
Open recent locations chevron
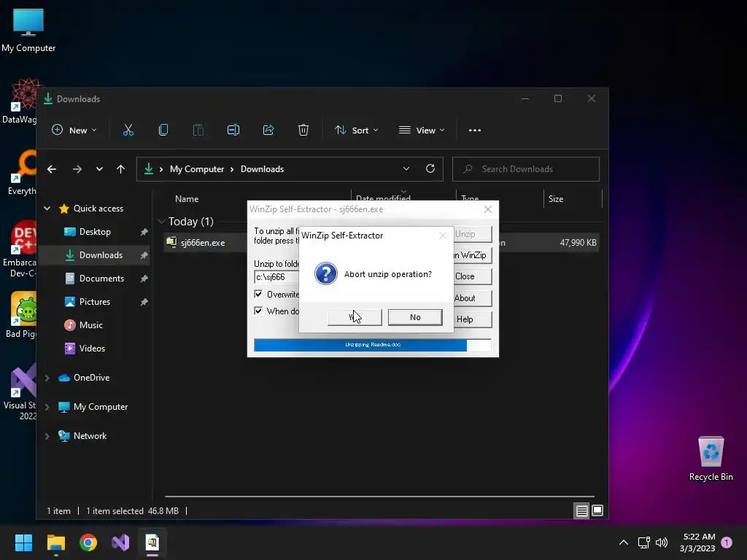[99, 169]
